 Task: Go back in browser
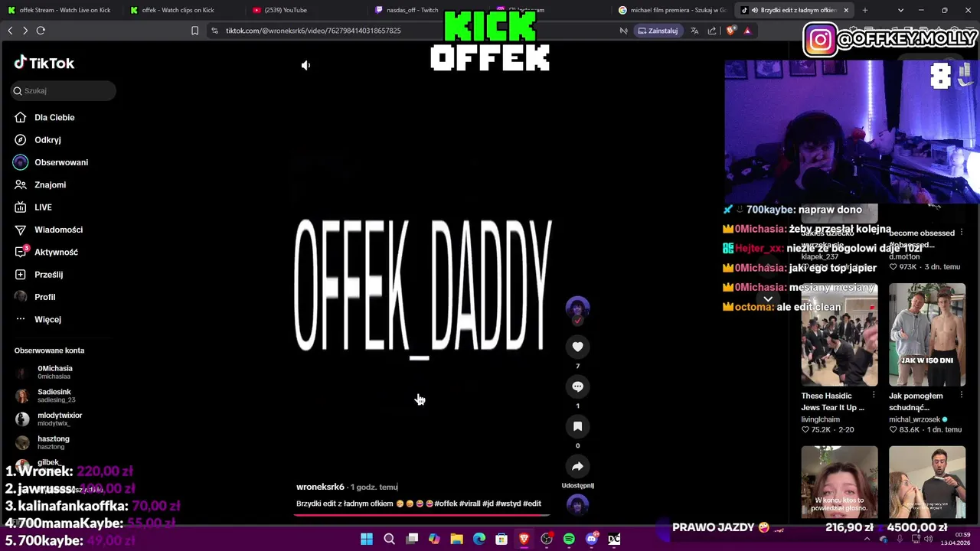(x=10, y=31)
